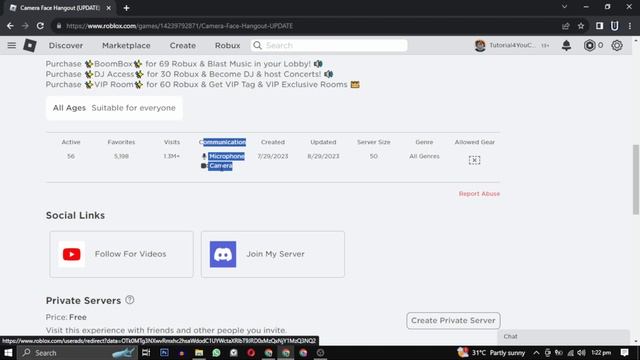
Task: Click the Roblox logo home icon
Action: pos(30,45)
